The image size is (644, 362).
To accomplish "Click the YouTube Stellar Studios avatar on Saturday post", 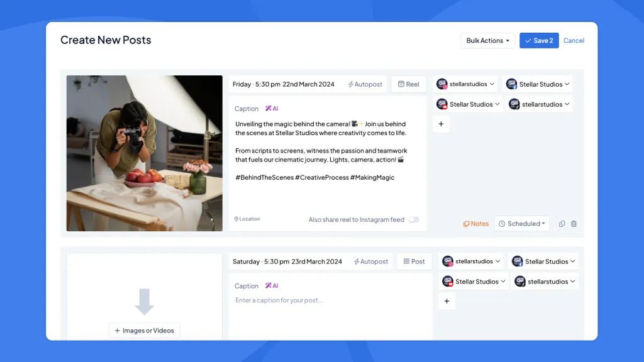I will pyautogui.click(x=448, y=282).
